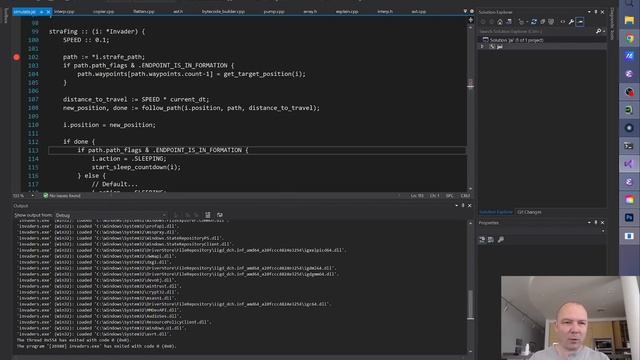Screen dimensions: 640x360
Task: Click the Clear All icon in Output toolbar
Action: (208, 215)
